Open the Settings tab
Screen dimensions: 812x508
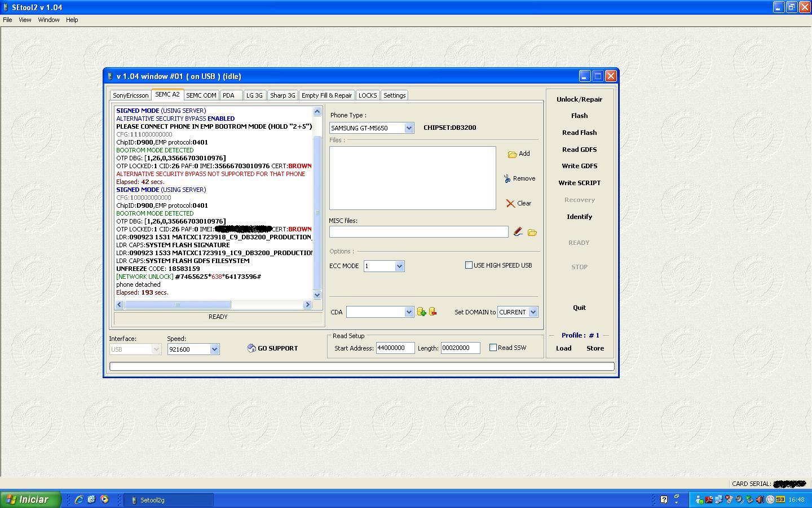click(395, 95)
